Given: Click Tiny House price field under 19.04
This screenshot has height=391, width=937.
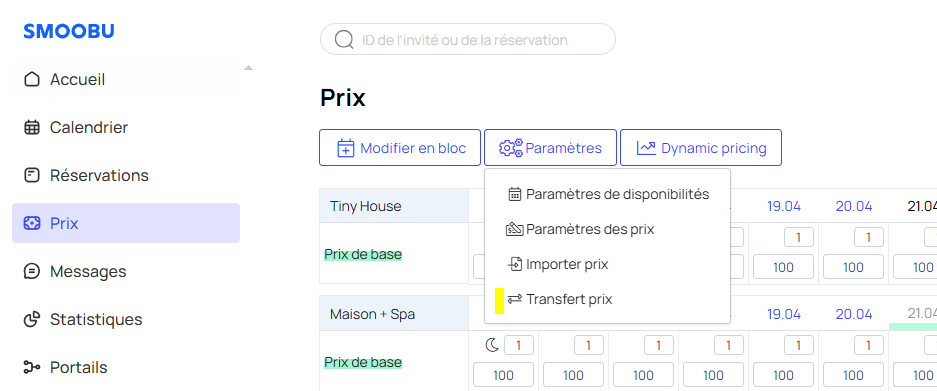Looking at the screenshot, I should pos(783,267).
